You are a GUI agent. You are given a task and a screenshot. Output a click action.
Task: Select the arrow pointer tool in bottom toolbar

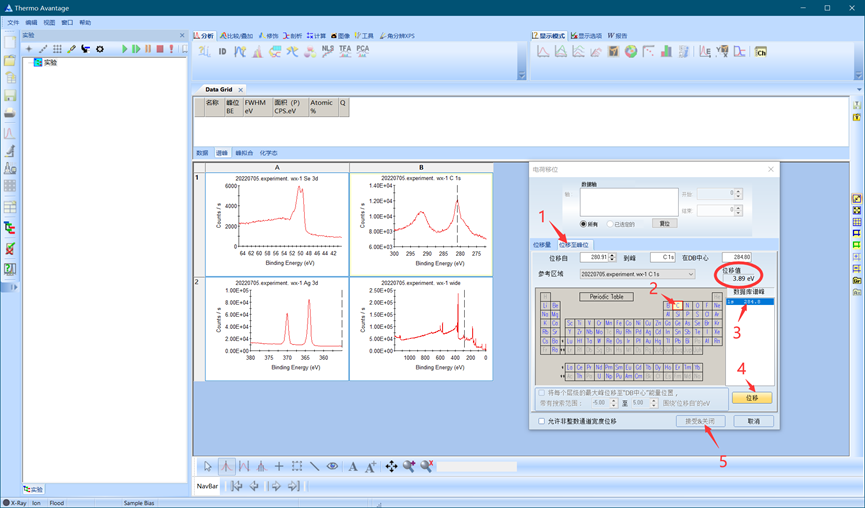click(208, 466)
